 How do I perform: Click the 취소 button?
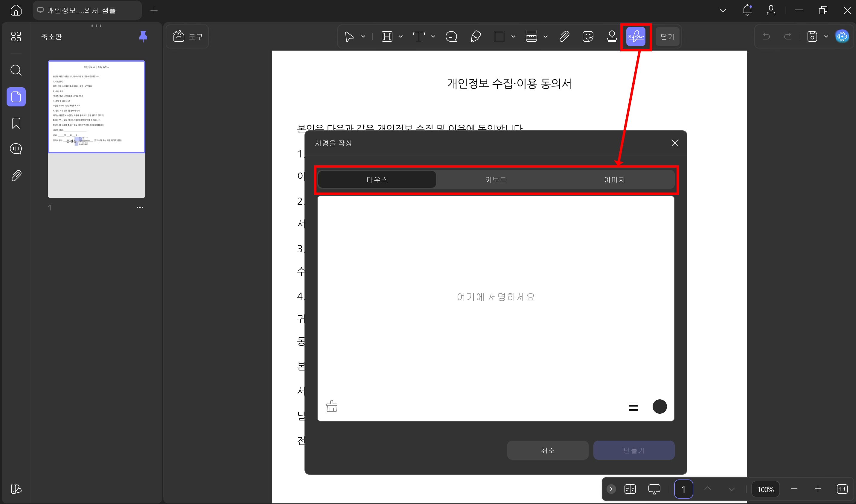(x=547, y=450)
